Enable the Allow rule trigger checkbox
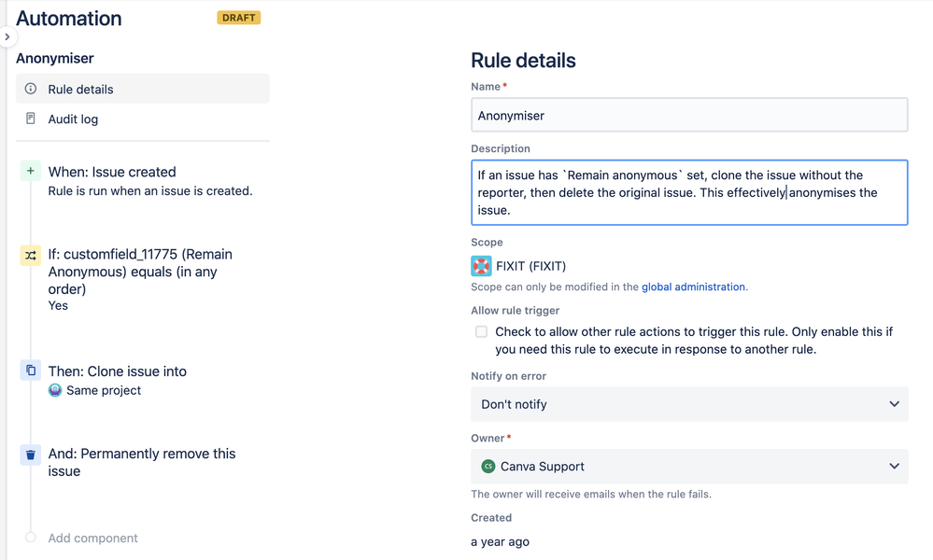The image size is (933, 560). (x=481, y=331)
